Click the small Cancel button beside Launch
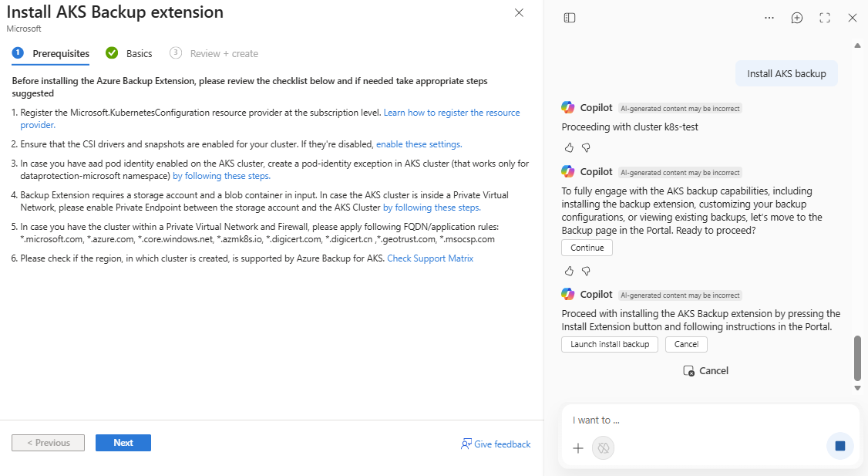The height and width of the screenshot is (476, 868). 686,344
